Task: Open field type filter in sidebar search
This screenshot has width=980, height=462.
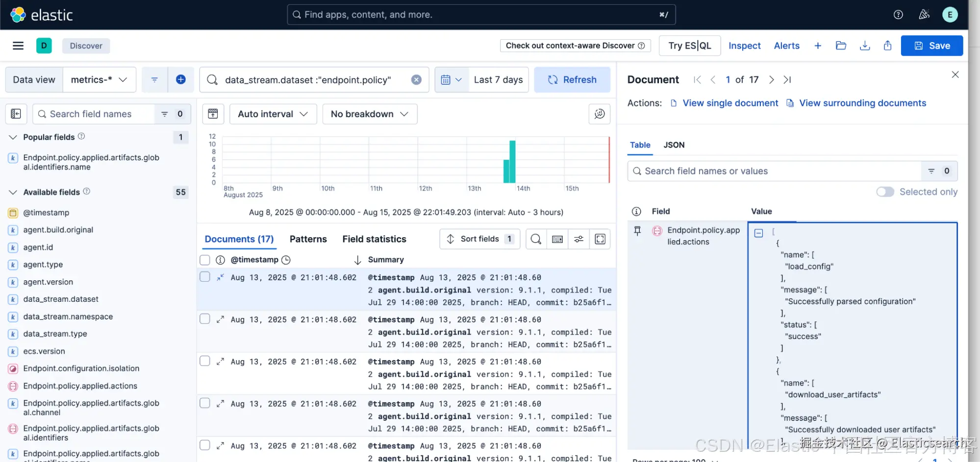Action: [172, 114]
